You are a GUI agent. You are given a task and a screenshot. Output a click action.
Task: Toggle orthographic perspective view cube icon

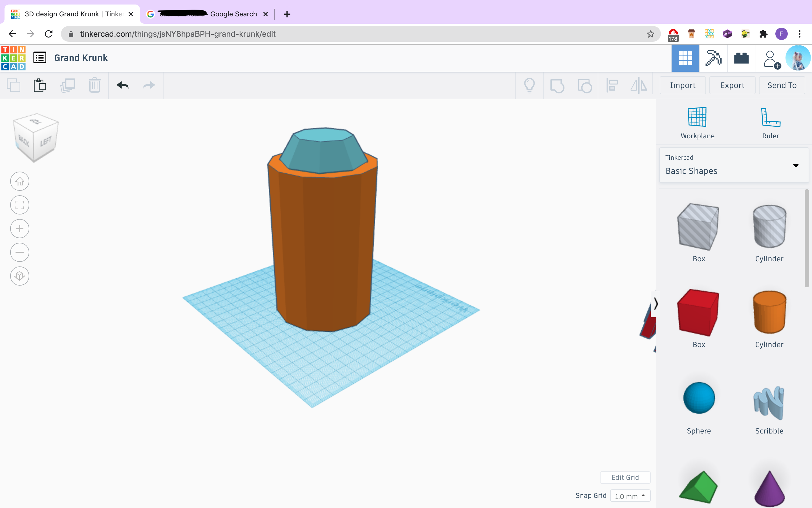click(x=20, y=276)
